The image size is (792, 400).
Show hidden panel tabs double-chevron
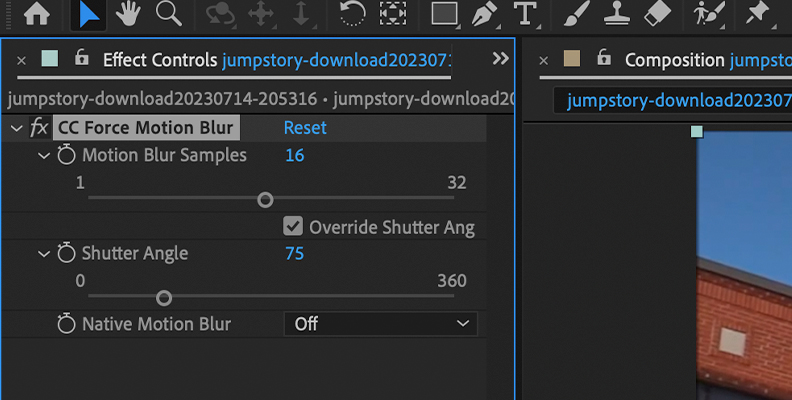[501, 59]
